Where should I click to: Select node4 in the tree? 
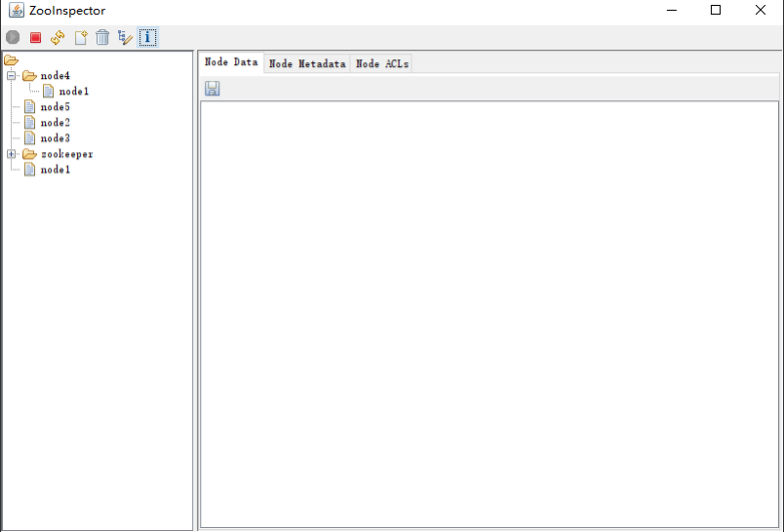tap(55, 75)
